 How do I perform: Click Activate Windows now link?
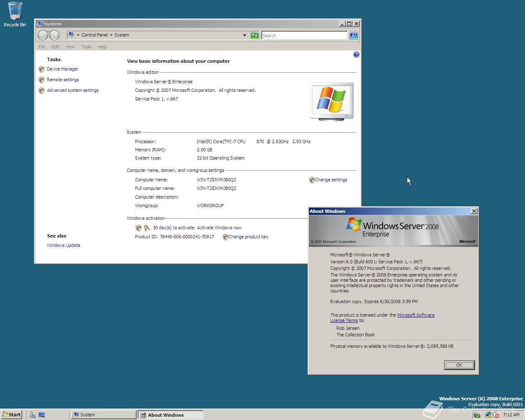(x=219, y=228)
